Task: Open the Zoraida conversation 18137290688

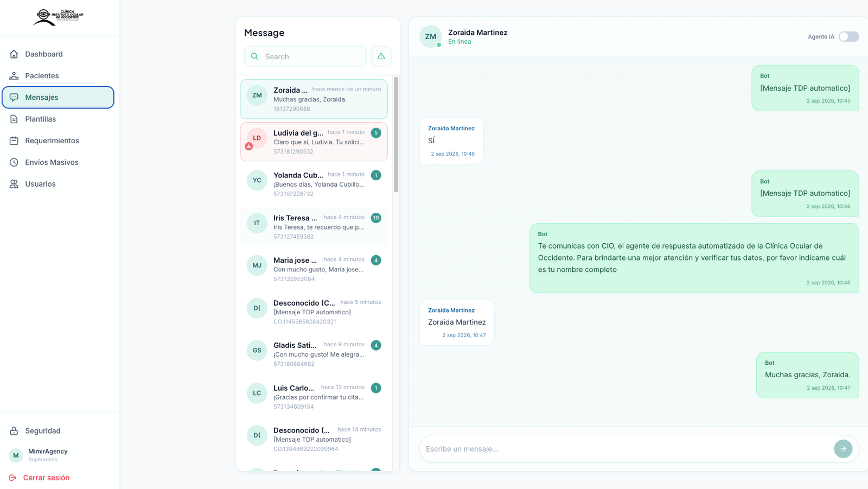Action: [314, 99]
